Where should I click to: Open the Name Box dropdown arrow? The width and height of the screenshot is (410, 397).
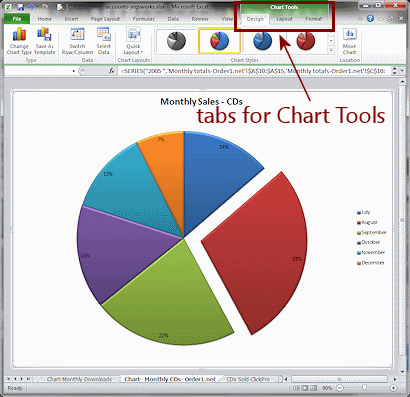click(x=73, y=71)
